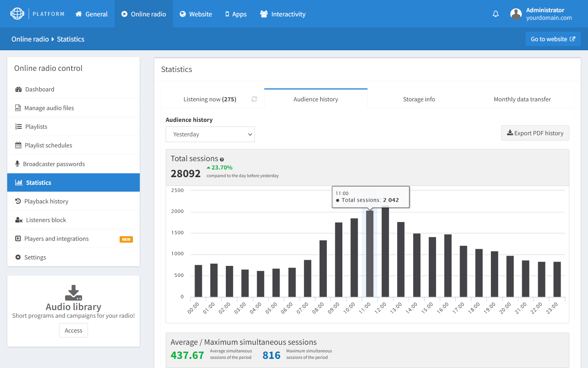Click the Export PDF history button

click(x=535, y=133)
